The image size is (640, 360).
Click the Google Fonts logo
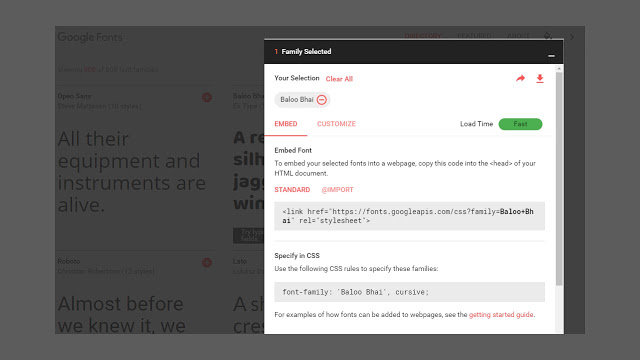[90, 37]
